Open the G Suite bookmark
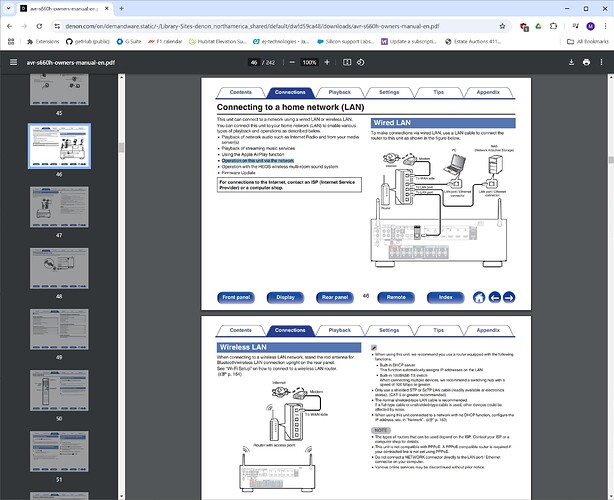This screenshot has width=614, height=500. 129,41
